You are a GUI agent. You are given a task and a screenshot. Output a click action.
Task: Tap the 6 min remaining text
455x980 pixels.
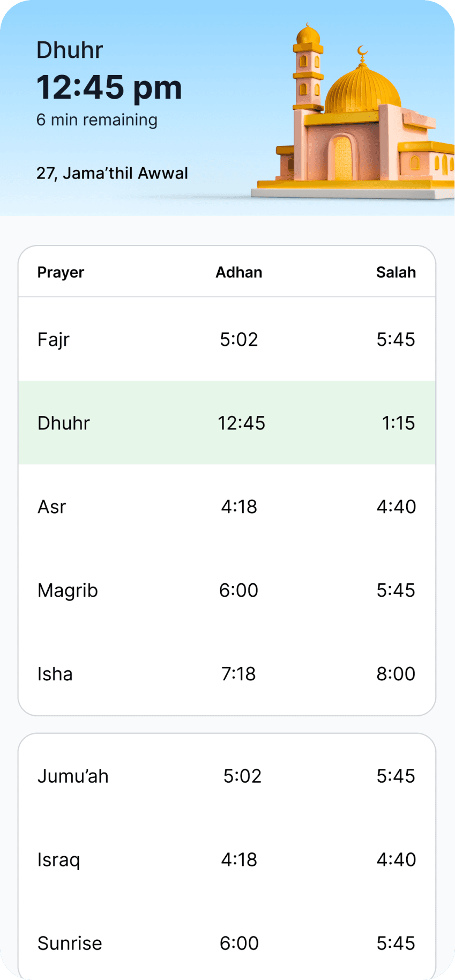pos(96,120)
